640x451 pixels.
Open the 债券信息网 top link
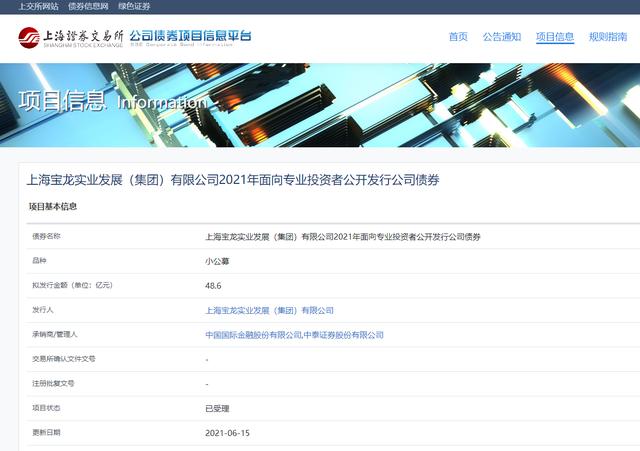[88, 7]
